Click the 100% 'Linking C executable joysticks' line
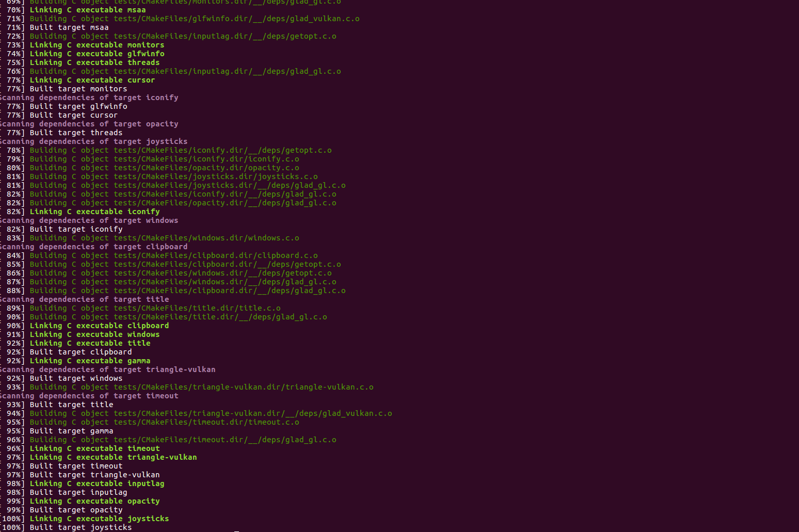799x532 pixels. coord(99,519)
